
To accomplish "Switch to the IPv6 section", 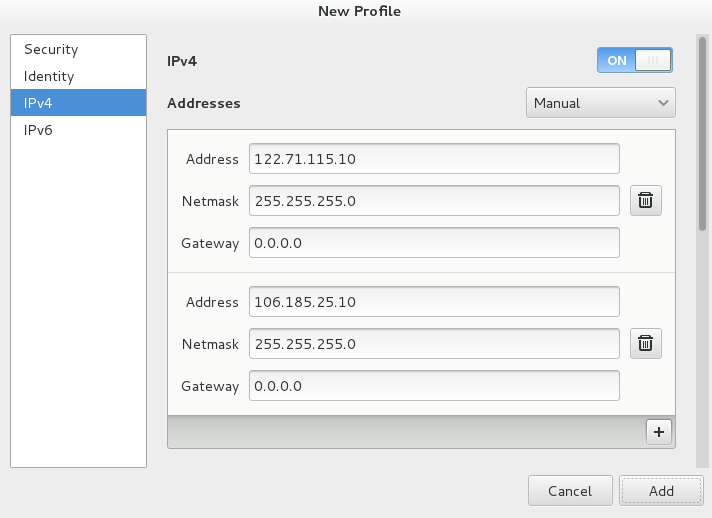I will point(39,129).
